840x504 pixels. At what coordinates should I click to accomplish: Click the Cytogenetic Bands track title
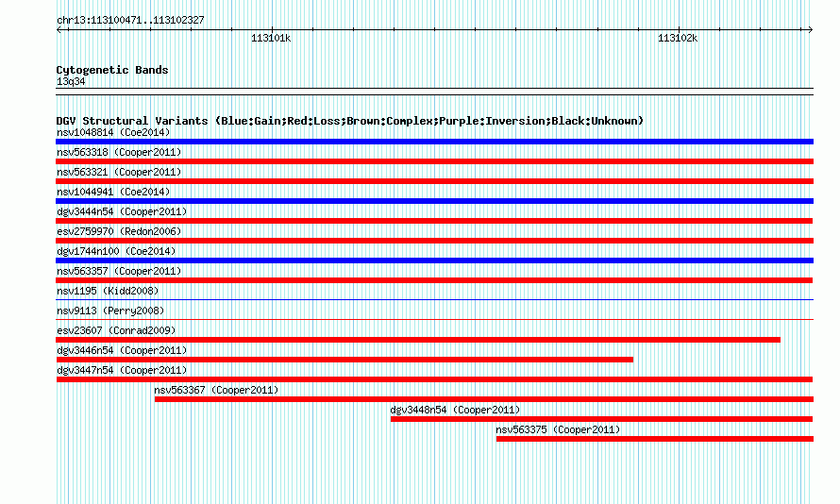112,70
